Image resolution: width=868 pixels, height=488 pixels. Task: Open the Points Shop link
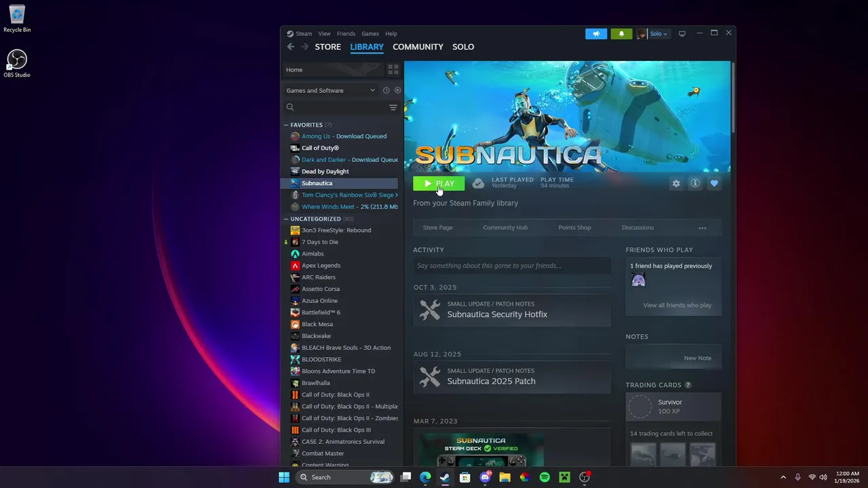click(x=574, y=228)
